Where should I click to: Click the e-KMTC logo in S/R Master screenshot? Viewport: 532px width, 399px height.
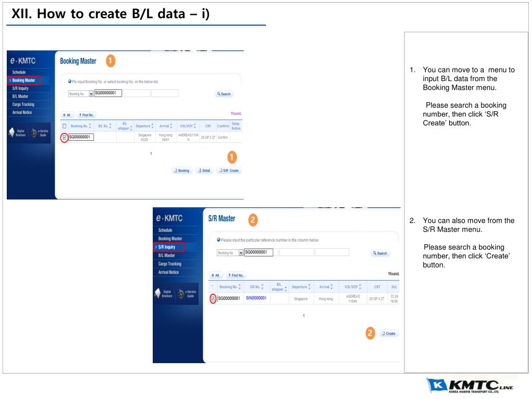(x=169, y=218)
